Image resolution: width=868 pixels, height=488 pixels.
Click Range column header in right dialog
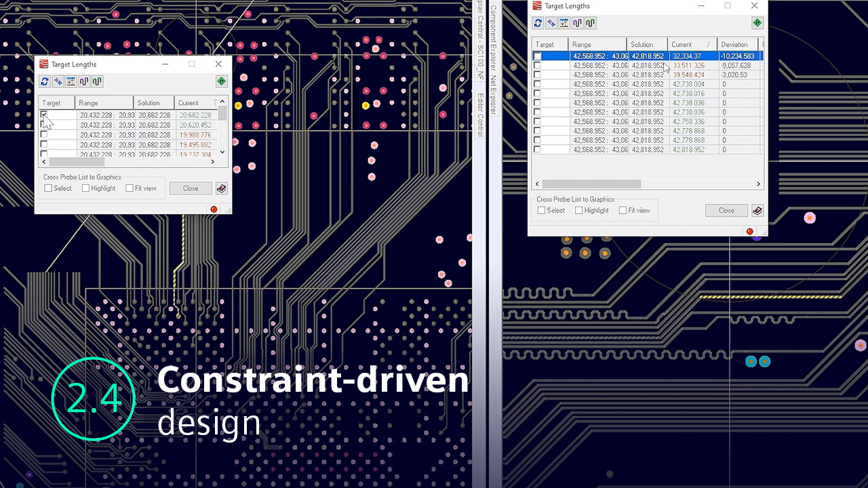tap(599, 45)
